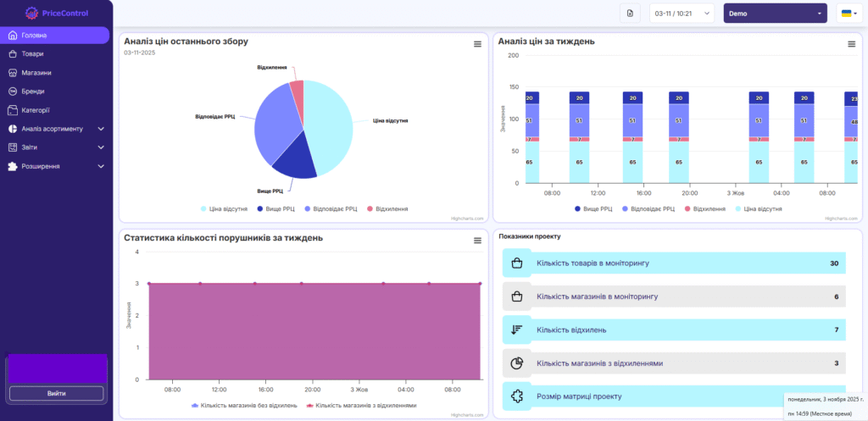
Task: Click the sort icon beside Кількість відхилень
Action: [x=516, y=330]
